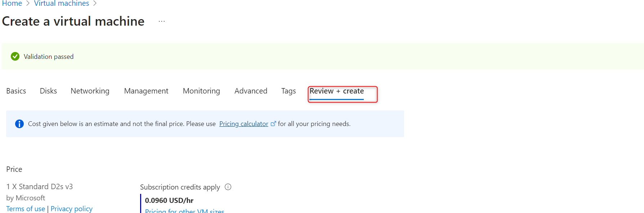Viewport: 644px width, 213px height.
Task: Open the Disks tab
Action: pyautogui.click(x=48, y=91)
